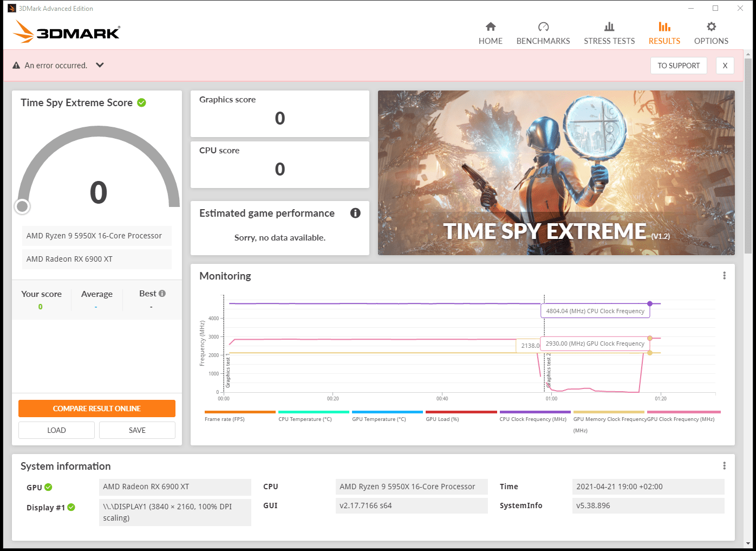756x551 pixels.
Task: Click the CPU score value
Action: 280,169
